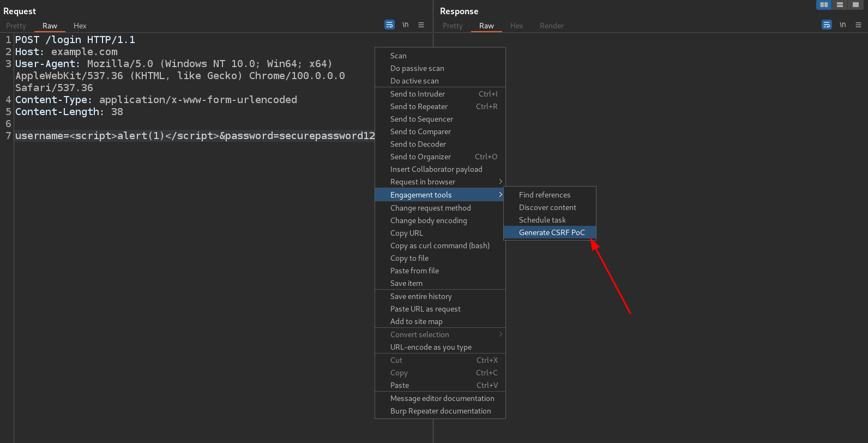Image resolution: width=868 pixels, height=443 pixels.
Task: Select Send to Decoder
Action: coord(440,144)
